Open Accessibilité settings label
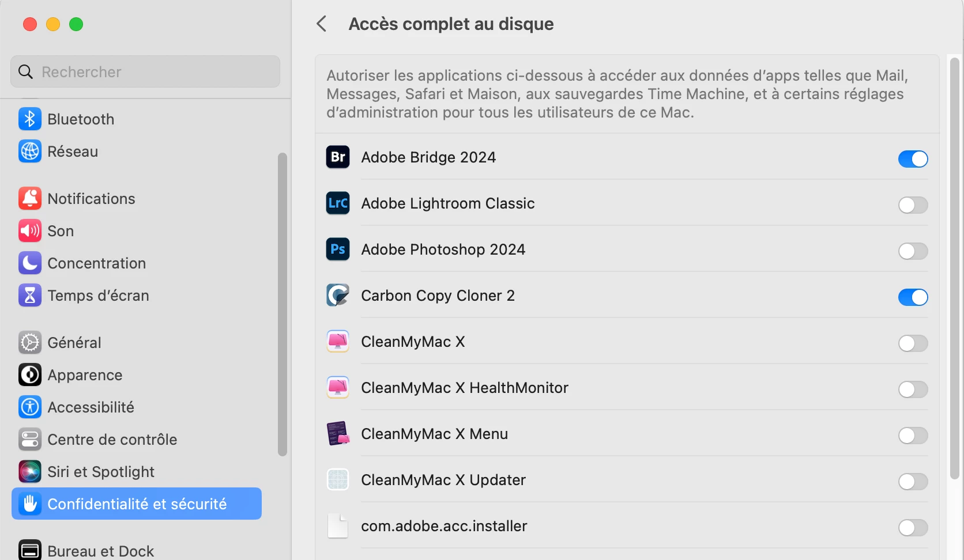The height and width of the screenshot is (560, 964). coord(91,407)
